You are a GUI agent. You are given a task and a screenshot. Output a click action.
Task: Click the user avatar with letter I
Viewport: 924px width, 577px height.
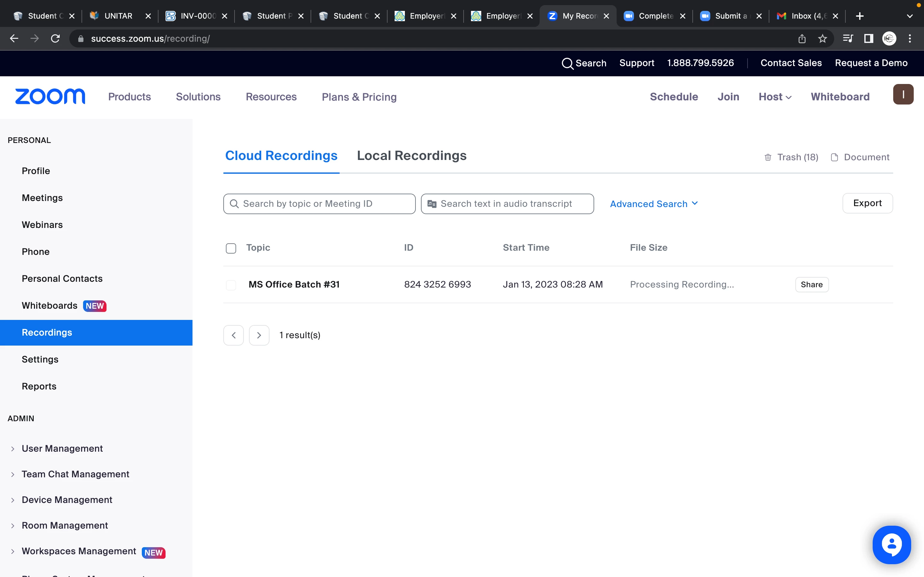(x=903, y=94)
